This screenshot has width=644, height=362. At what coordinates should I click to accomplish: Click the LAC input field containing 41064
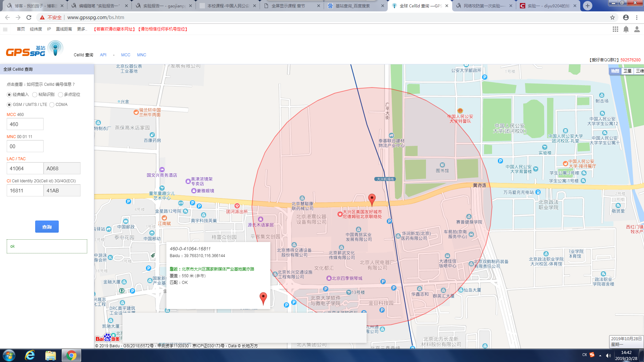[x=25, y=168]
